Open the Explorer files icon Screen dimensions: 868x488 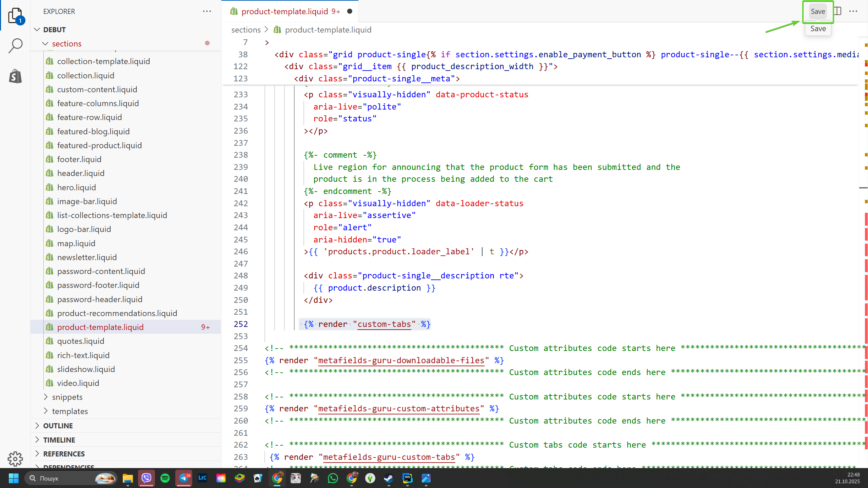click(15, 15)
